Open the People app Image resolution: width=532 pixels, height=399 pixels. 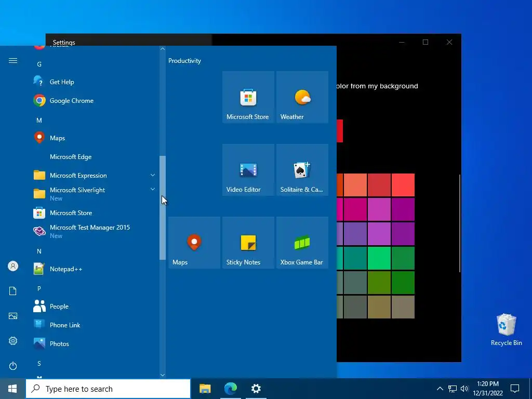tap(95, 307)
